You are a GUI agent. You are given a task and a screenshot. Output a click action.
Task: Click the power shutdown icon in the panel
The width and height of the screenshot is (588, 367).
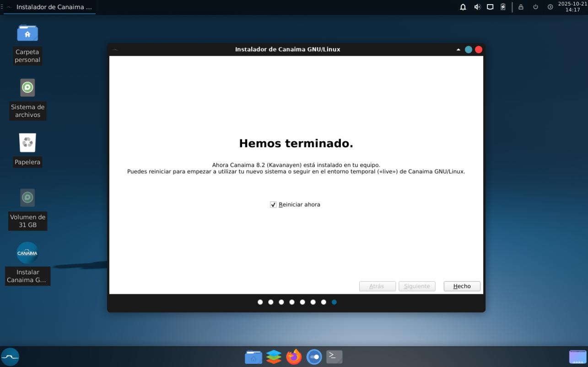[x=535, y=7]
